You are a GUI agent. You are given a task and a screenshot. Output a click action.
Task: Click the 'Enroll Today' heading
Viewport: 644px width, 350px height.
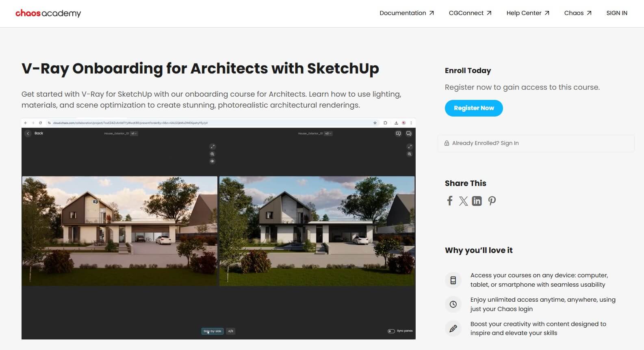pyautogui.click(x=468, y=71)
